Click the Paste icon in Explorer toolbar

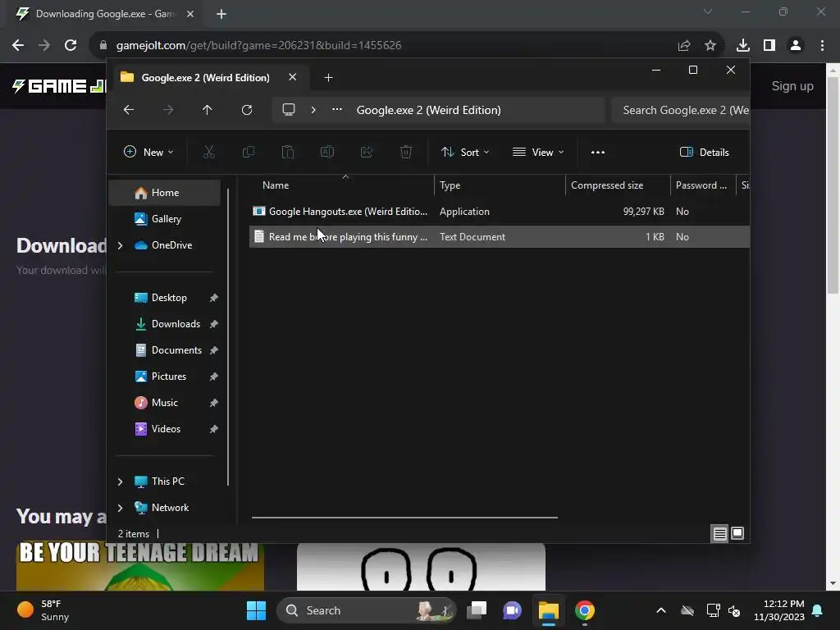coord(288,152)
